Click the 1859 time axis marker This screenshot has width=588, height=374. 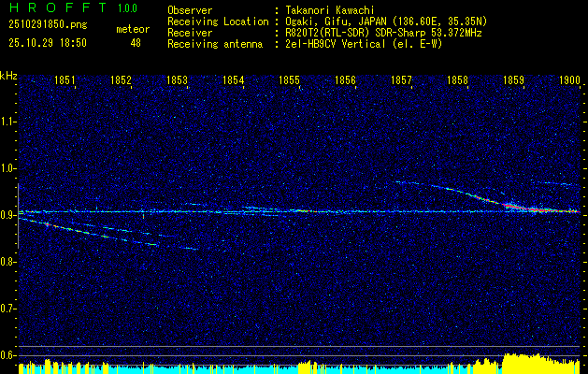[x=513, y=80]
